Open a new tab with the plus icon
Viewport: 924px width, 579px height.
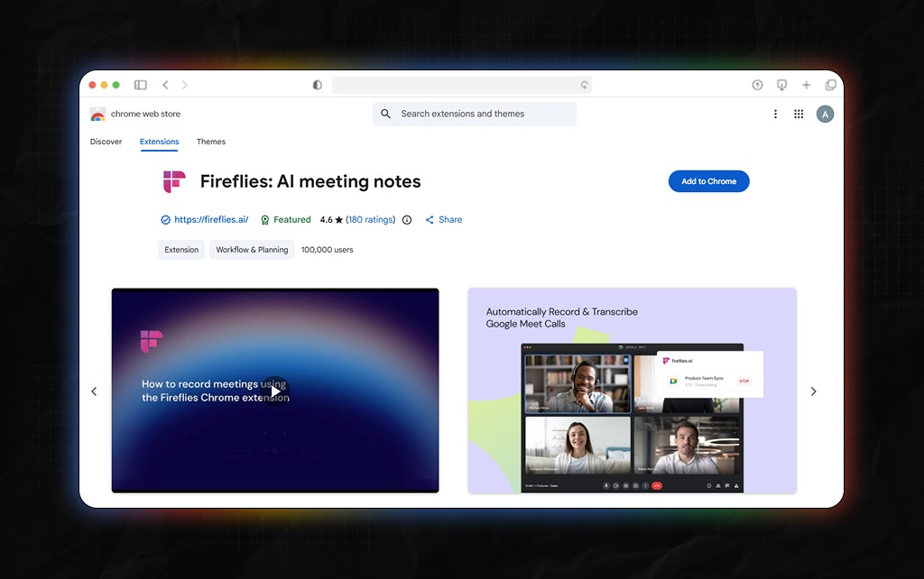tap(806, 85)
